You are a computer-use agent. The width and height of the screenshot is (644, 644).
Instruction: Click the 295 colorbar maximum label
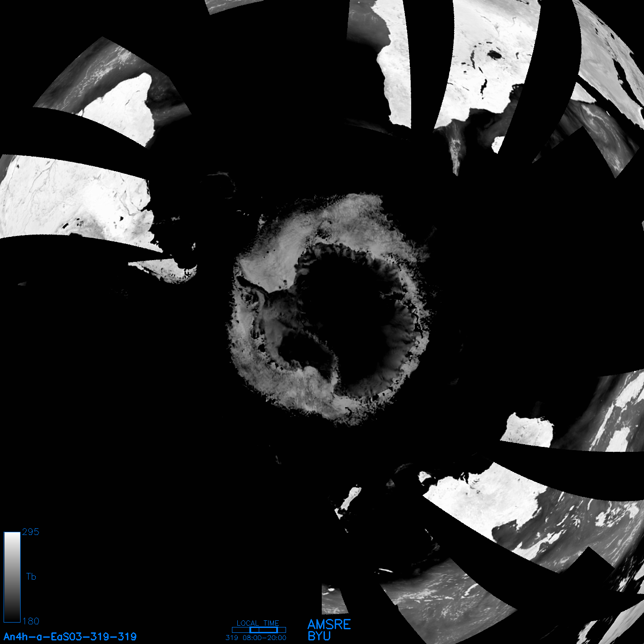click(30, 532)
